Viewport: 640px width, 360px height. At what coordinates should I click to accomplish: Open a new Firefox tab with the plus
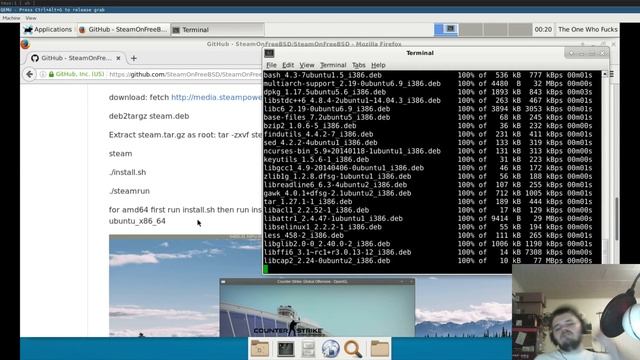(x=133, y=58)
